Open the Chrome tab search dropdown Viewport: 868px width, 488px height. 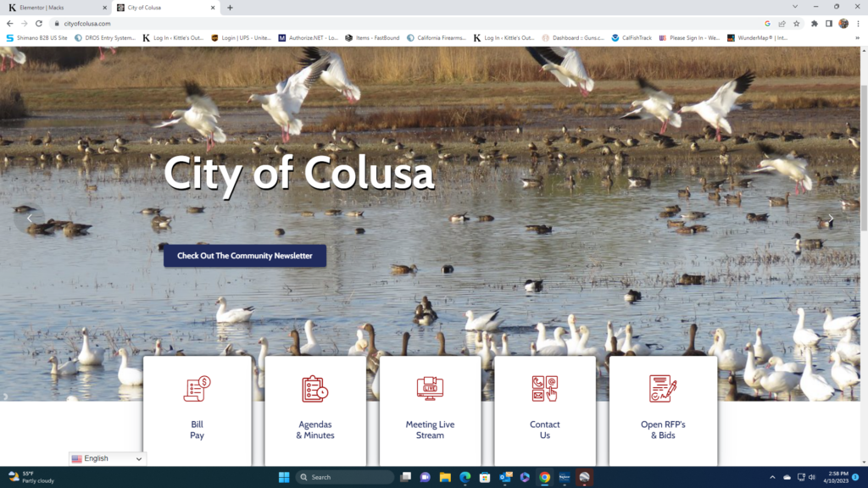click(795, 7)
